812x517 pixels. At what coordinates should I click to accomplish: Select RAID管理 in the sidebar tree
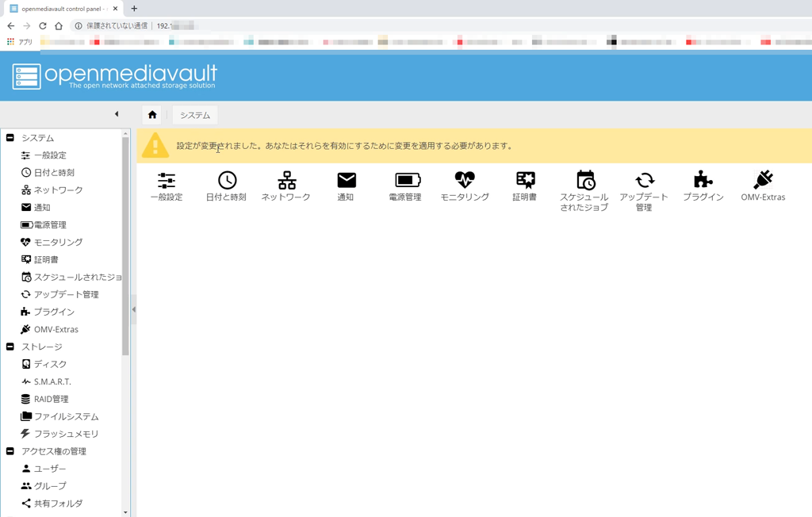[x=51, y=399]
